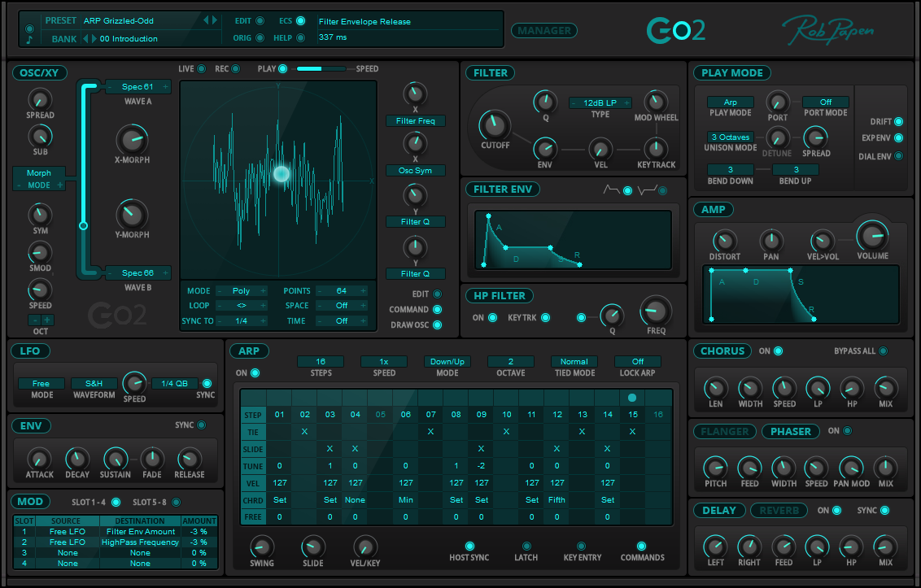Click the arp Swing knob
This screenshot has height=588, width=921.
[261, 547]
